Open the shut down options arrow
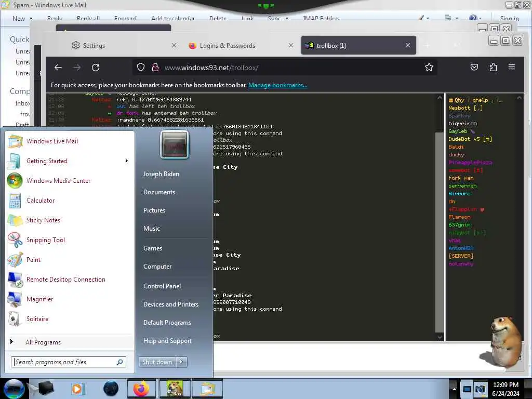The width and height of the screenshot is (532, 399). pyautogui.click(x=181, y=362)
